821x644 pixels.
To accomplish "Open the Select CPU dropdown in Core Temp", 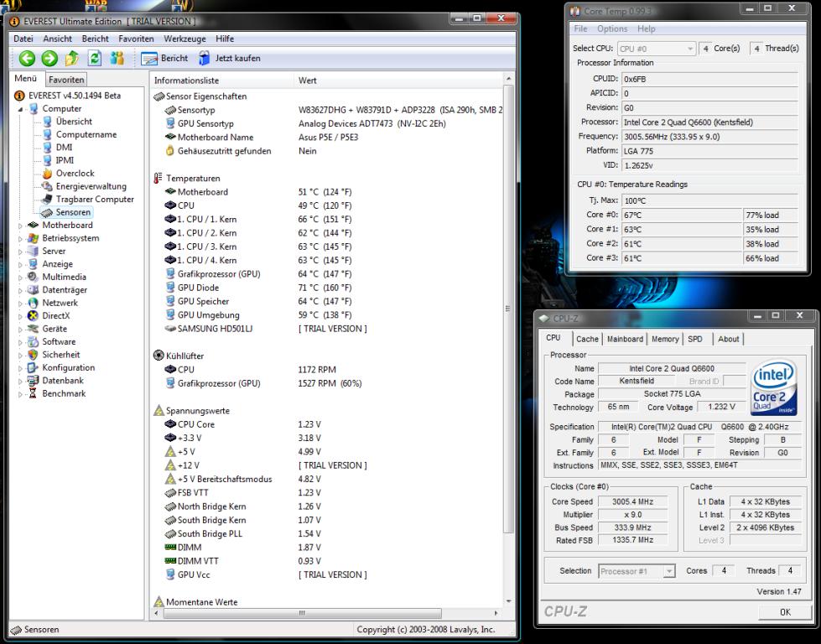I will point(657,49).
